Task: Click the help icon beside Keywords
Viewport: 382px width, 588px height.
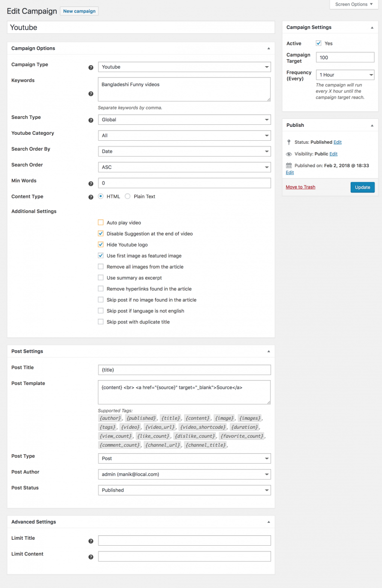Action: click(91, 94)
